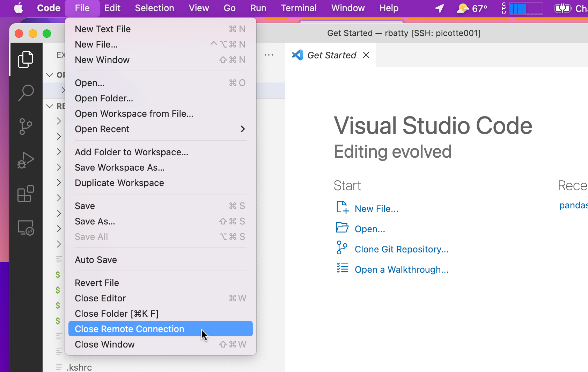Image resolution: width=588 pixels, height=372 pixels.
Task: Open the Go menu
Action: pyautogui.click(x=229, y=8)
